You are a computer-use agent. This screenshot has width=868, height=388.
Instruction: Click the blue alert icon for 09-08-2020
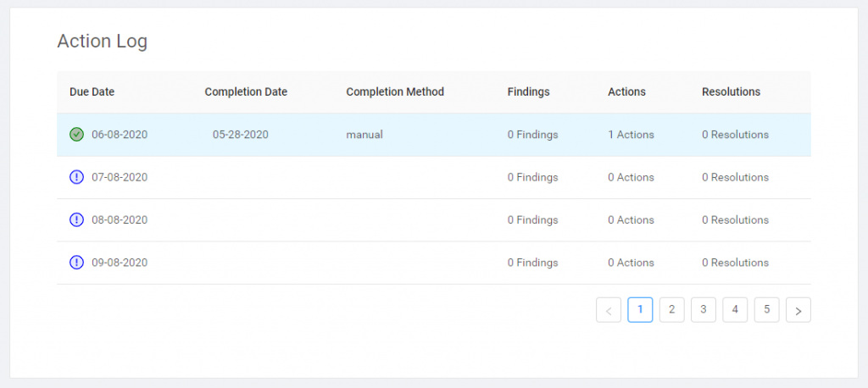[x=76, y=263]
